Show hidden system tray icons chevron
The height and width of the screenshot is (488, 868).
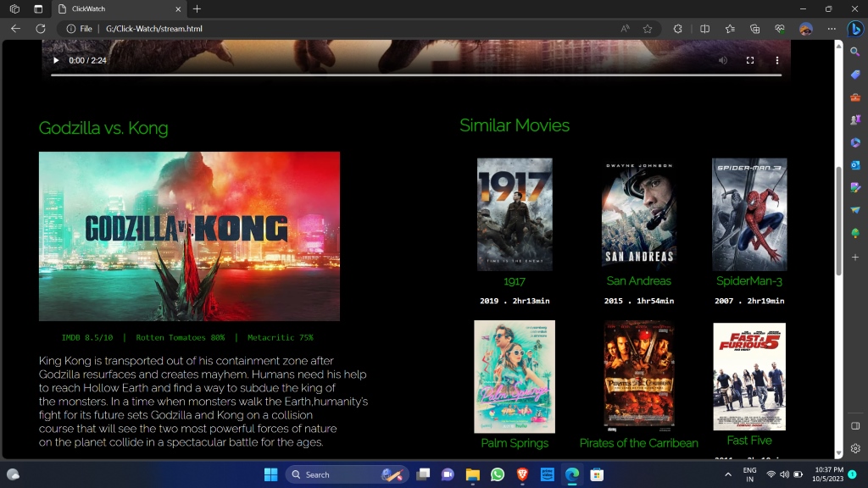point(728,474)
